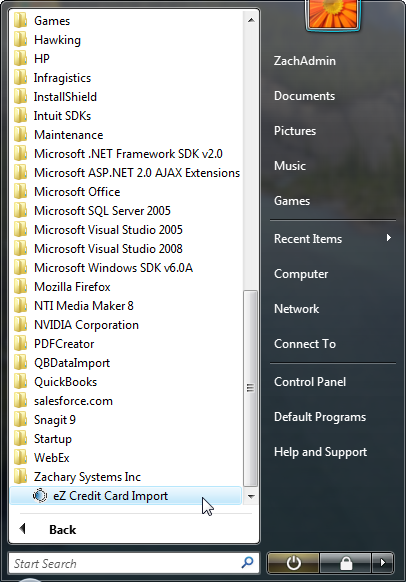Image resolution: width=406 pixels, height=582 pixels.
Task: Open Help and Support link
Action: 320,452
